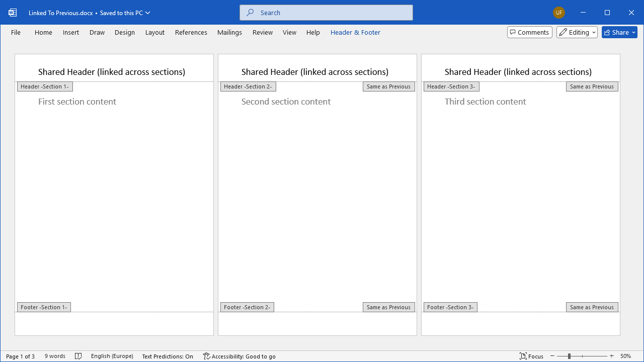The width and height of the screenshot is (644, 362).
Task: Enable Focus mode in status bar
Action: click(531, 356)
